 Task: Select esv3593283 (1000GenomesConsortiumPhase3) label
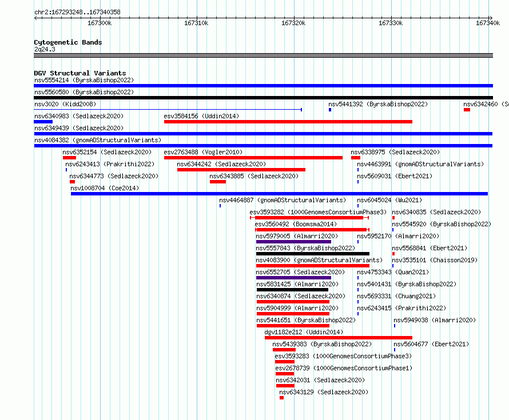(x=344, y=356)
